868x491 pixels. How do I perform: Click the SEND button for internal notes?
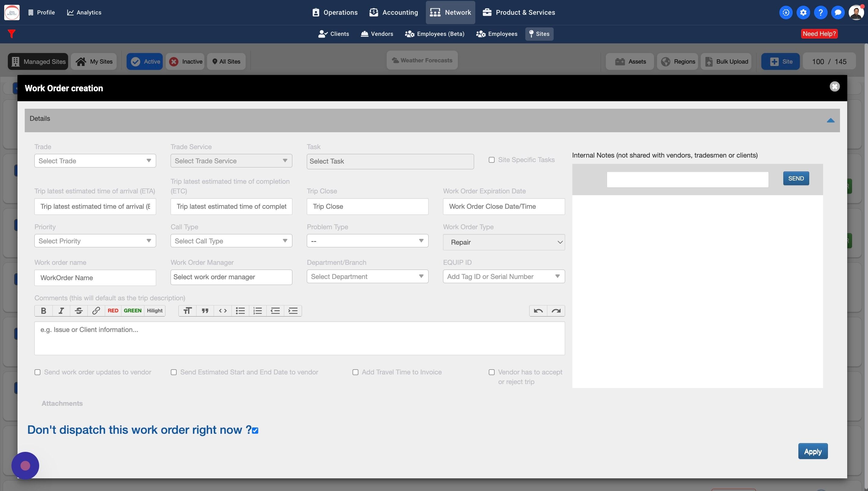click(x=795, y=178)
